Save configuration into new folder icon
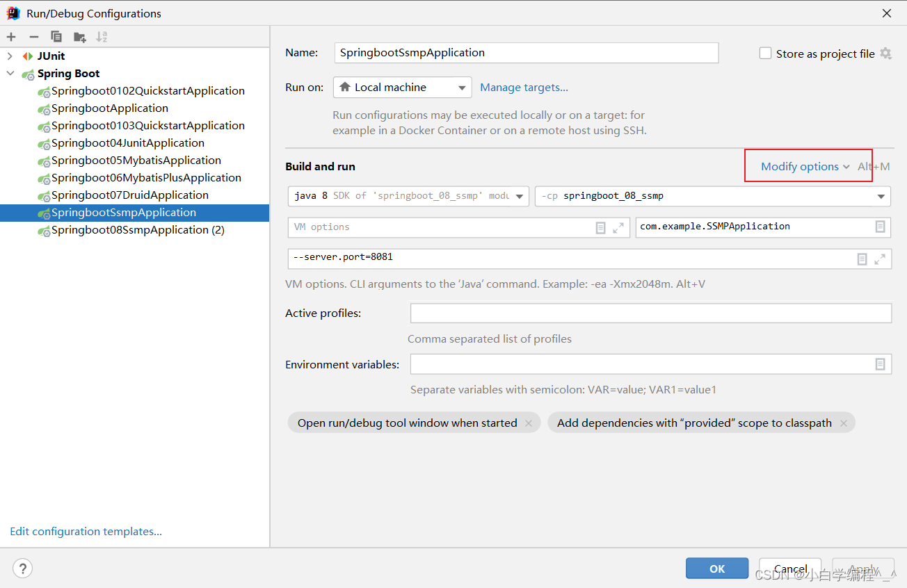 [x=80, y=37]
